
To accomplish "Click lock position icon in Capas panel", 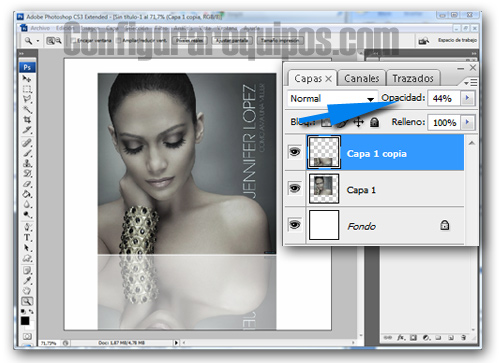I will [358, 122].
